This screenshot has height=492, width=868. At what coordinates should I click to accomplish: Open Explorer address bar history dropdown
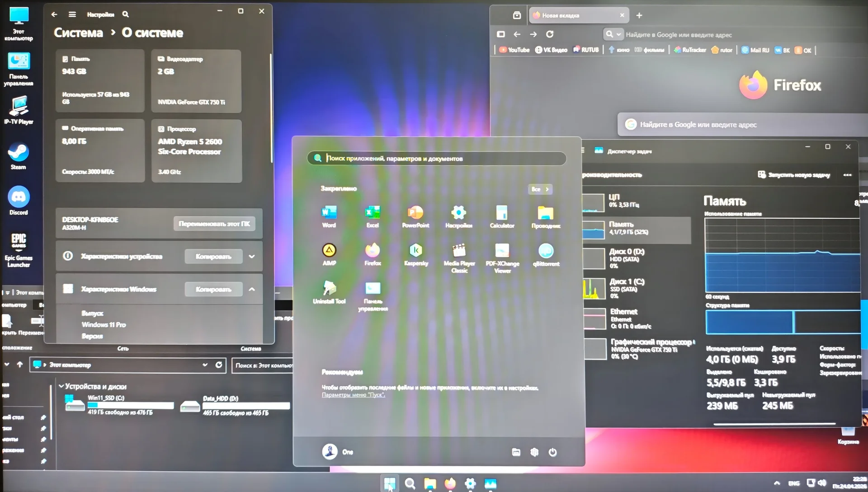point(205,365)
